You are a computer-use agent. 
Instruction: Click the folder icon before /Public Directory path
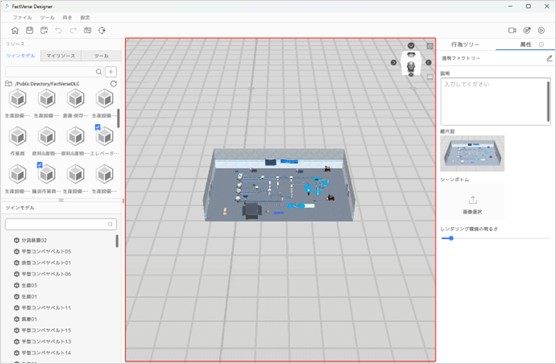9,84
